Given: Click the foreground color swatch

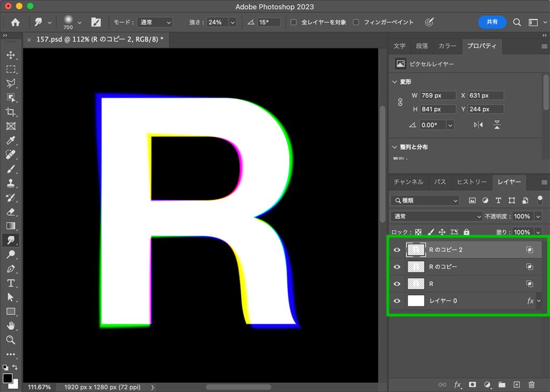Looking at the screenshot, I should pyautogui.click(x=9, y=379).
